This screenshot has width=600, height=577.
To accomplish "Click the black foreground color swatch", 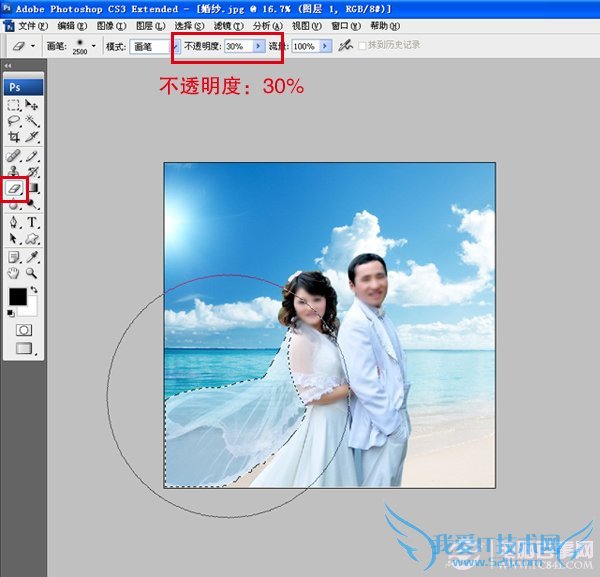I will (17, 297).
